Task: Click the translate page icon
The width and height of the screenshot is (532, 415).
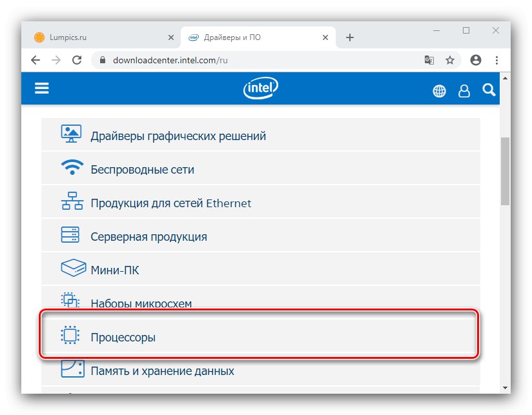Action: point(429,60)
